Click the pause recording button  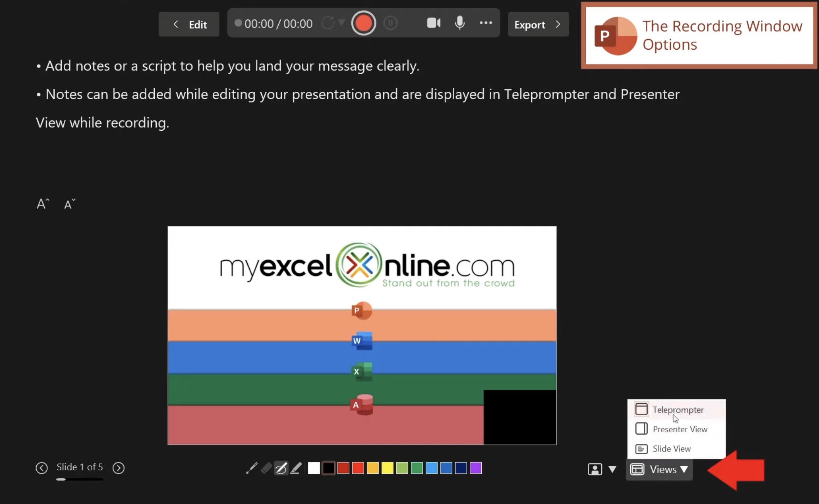(391, 23)
